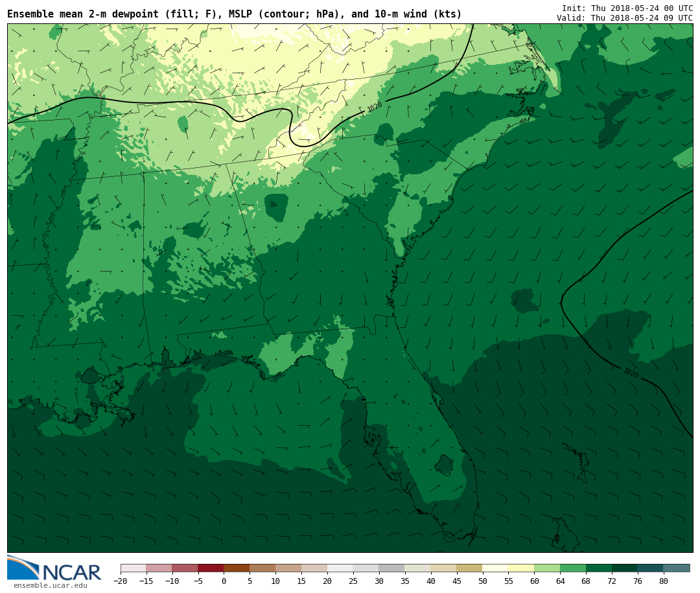The height and width of the screenshot is (593, 700).
Task: Select the Valid time text at top right
Action: tap(624, 18)
